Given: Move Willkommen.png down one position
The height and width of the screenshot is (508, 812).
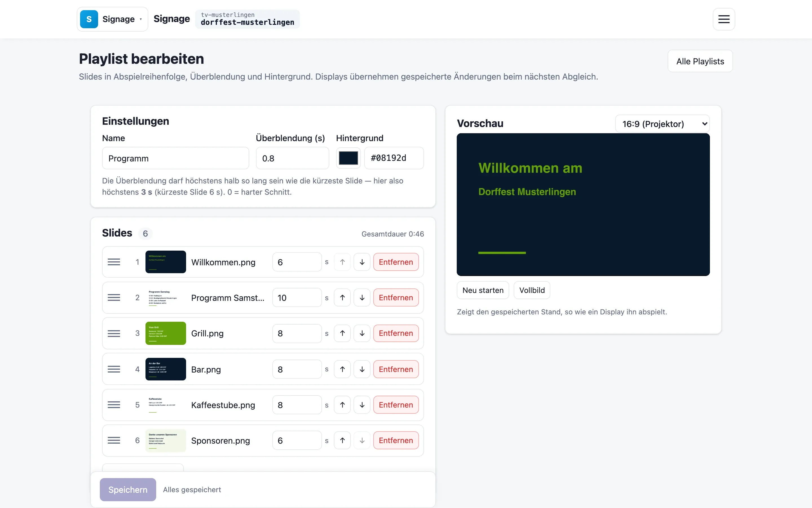Looking at the screenshot, I should click(x=362, y=262).
